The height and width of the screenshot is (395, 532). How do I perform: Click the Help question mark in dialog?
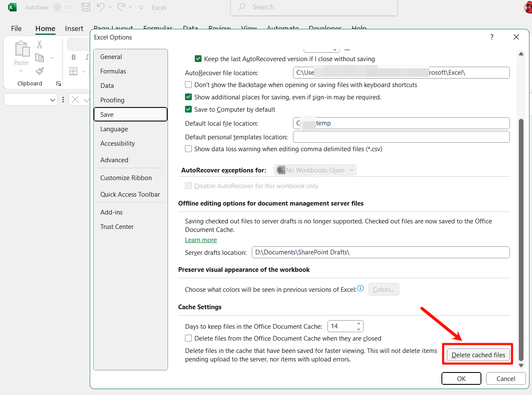(492, 37)
